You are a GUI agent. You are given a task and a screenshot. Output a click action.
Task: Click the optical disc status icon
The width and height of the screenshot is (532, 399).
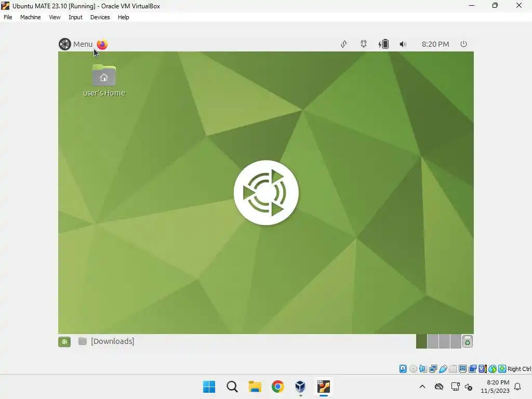click(x=413, y=369)
